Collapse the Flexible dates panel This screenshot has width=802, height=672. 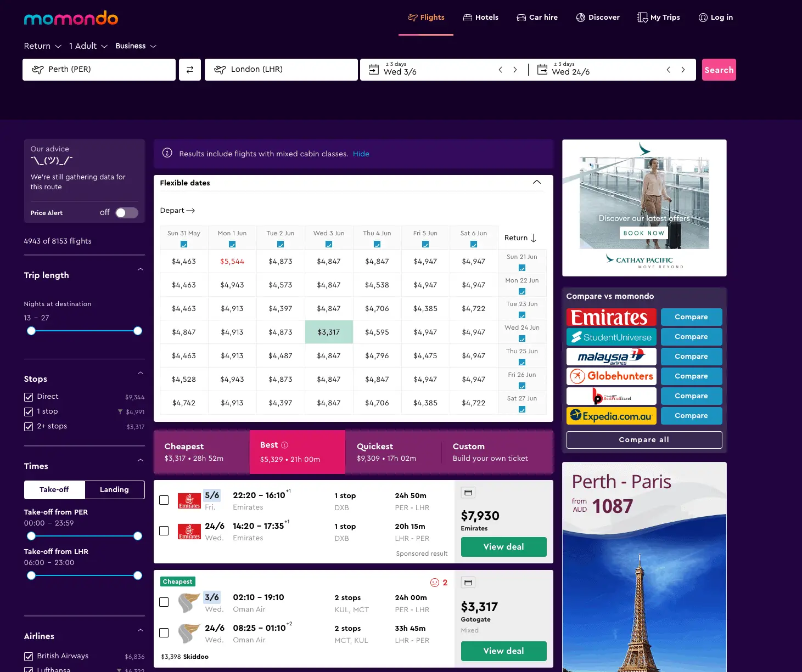(537, 182)
